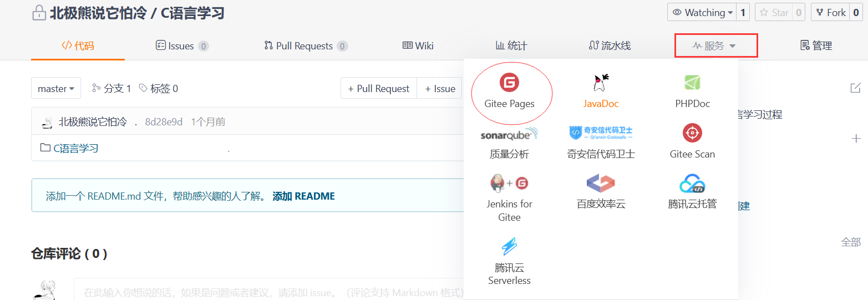Screen dimensions: 868x300
Task: Open commit 8d28e9d
Action: point(164,122)
